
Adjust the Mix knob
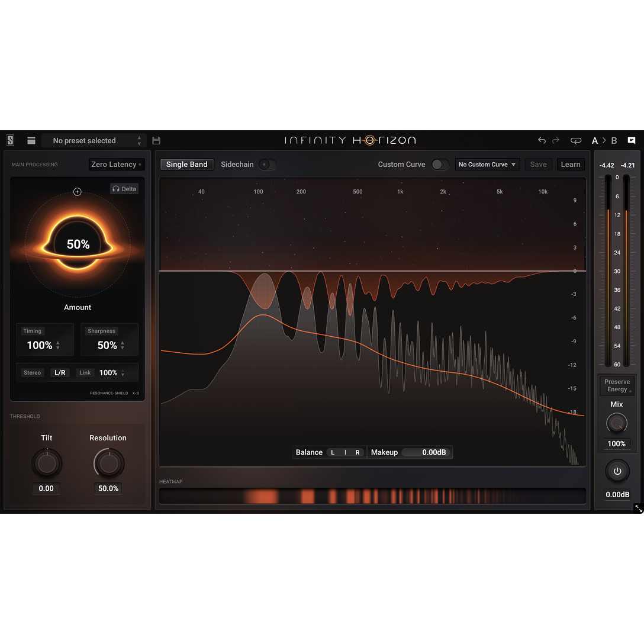(x=616, y=423)
